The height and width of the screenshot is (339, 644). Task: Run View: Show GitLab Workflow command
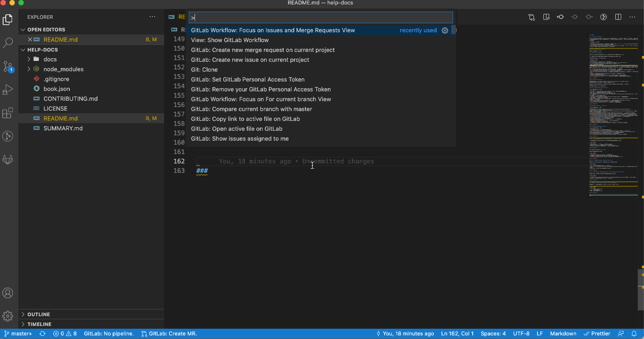[x=321, y=40]
